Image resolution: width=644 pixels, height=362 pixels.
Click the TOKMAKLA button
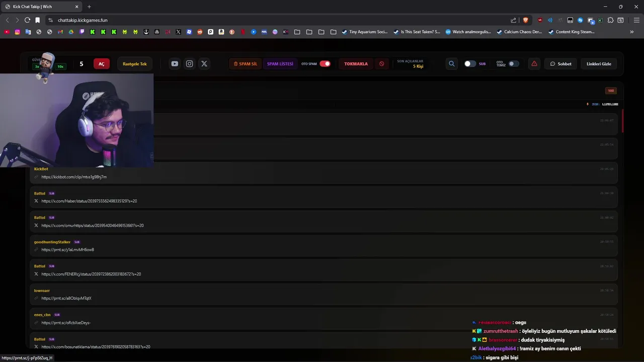(x=356, y=64)
